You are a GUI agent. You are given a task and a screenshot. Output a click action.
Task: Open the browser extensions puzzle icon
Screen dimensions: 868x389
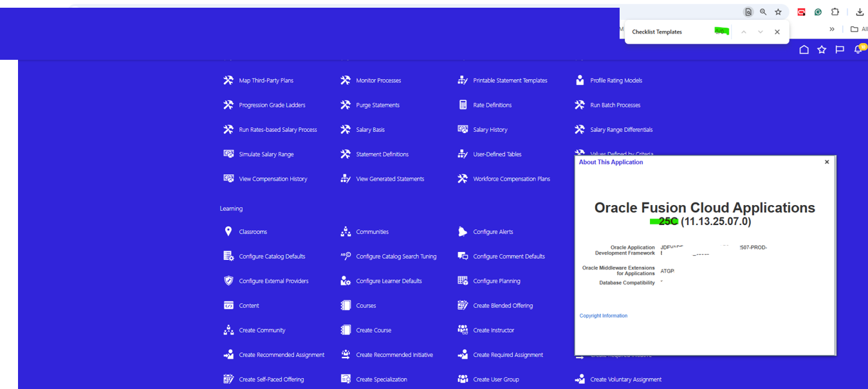[x=835, y=12]
